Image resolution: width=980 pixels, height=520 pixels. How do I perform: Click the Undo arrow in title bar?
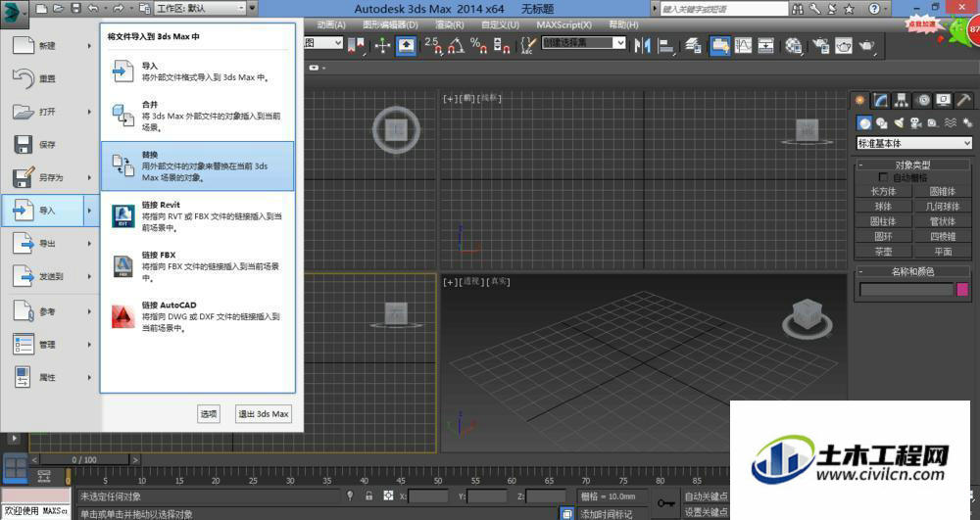pyautogui.click(x=93, y=9)
